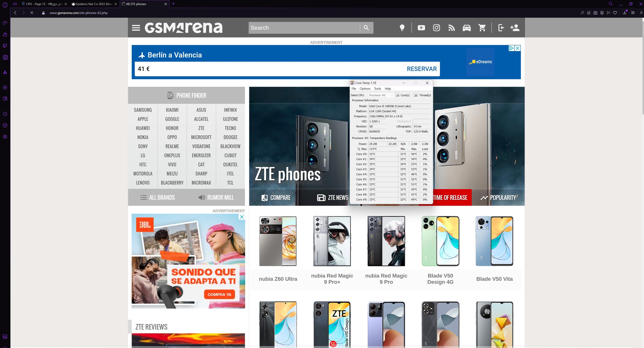Click the sign-up person-plus icon
The height and width of the screenshot is (348, 644).
pos(515,28)
